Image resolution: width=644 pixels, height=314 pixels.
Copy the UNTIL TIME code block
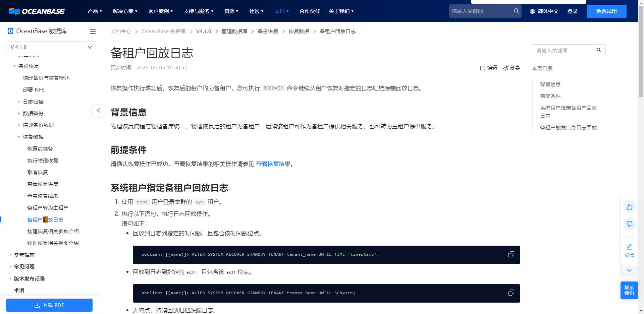point(511,255)
